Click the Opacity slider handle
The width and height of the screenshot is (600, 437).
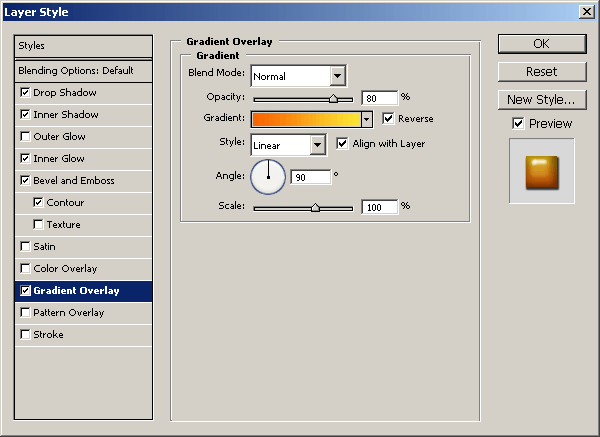[x=333, y=99]
